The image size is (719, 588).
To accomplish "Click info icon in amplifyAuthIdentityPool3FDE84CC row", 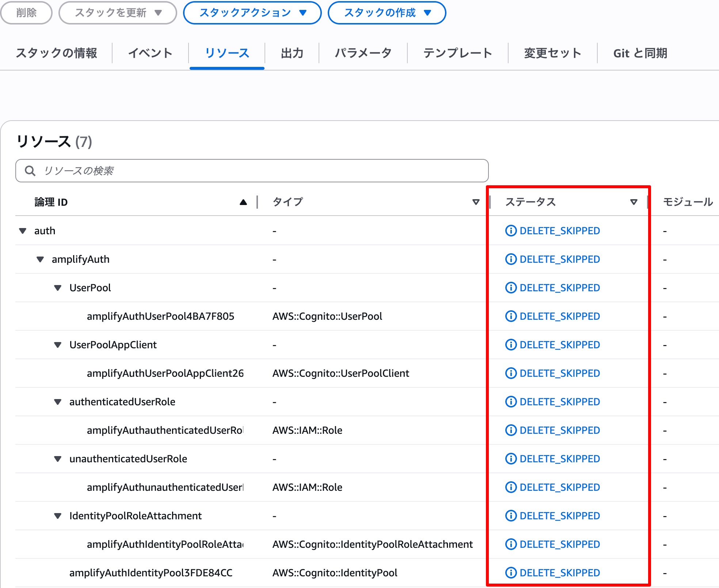I will 510,573.
